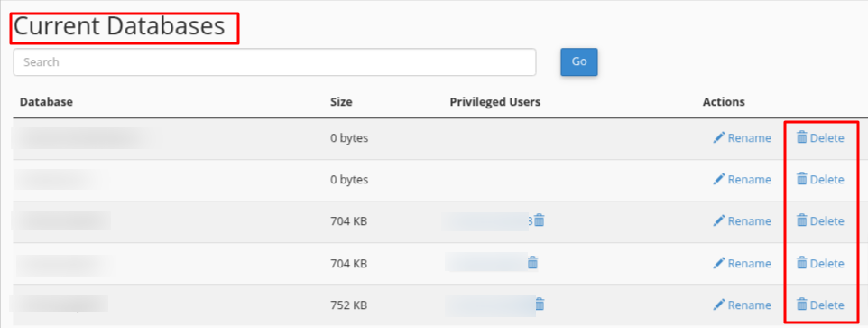Click the trash icon in the second database row
Screen dimensions: 868x328
(801, 179)
